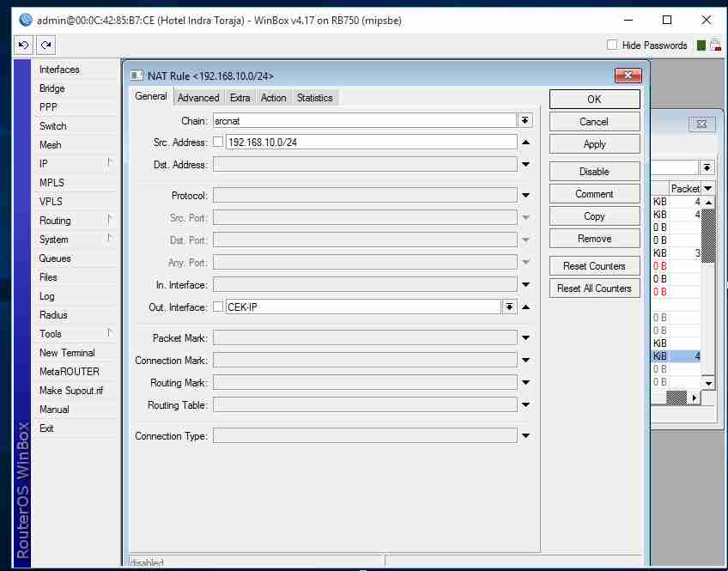Click the Remove button
Viewport: 728px width, 571px height.
coord(594,239)
